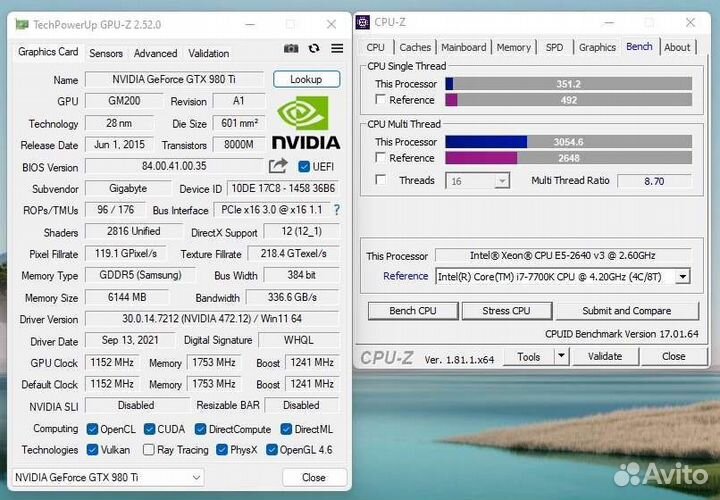Screen dimensions: 720x500
Task: Open the Mainboard tab
Action: click(463, 47)
